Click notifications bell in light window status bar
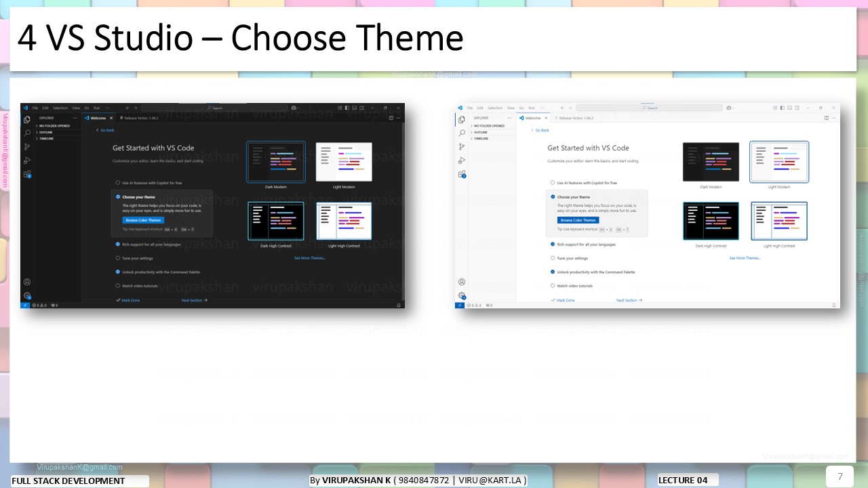The image size is (868, 488). 833,305
